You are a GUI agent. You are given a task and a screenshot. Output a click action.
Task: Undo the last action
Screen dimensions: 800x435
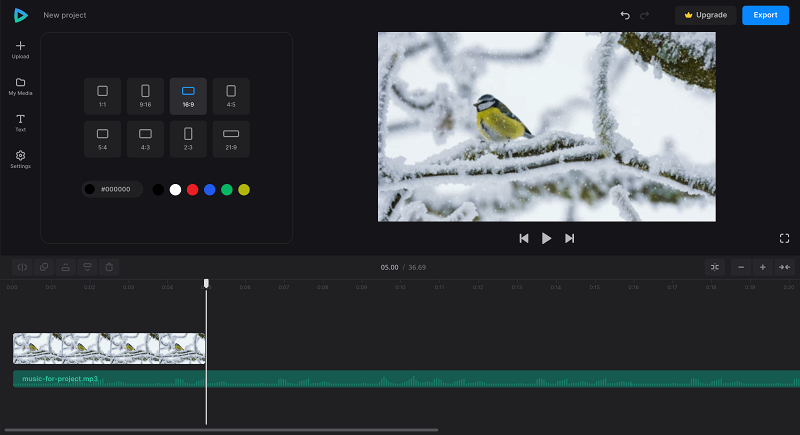pos(625,15)
